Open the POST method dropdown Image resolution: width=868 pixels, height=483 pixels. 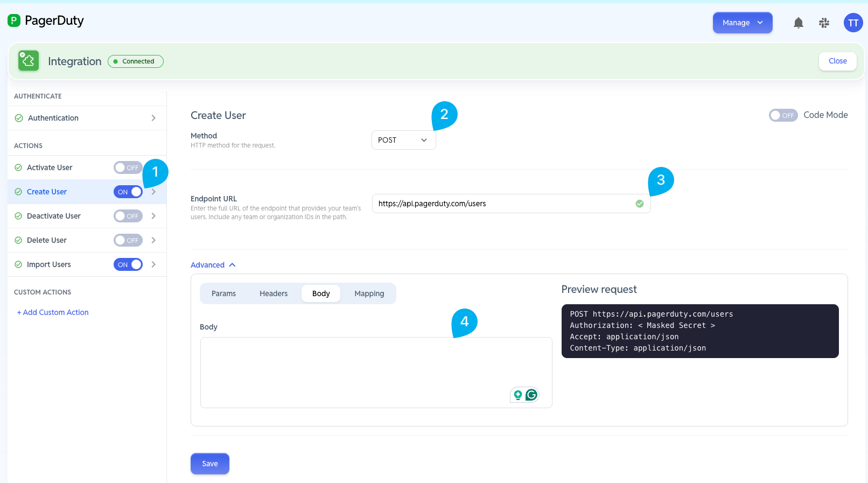click(404, 140)
